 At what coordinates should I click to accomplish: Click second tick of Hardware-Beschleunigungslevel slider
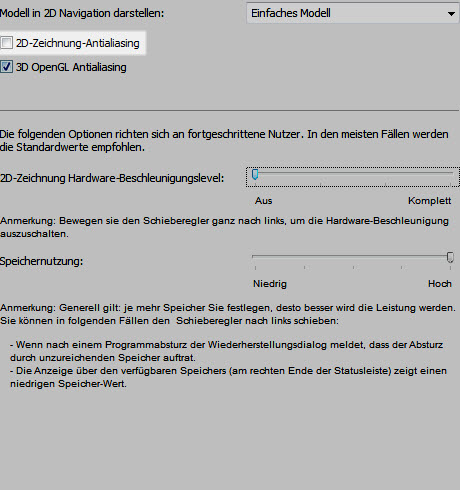tap(320, 184)
